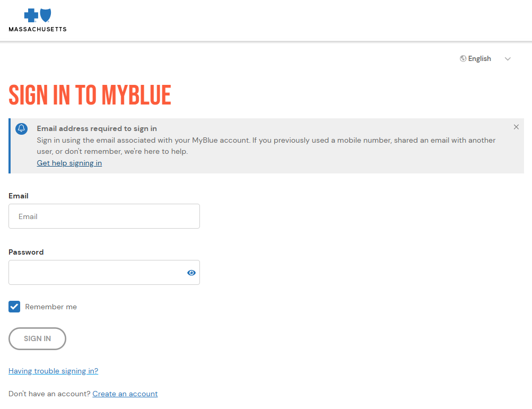Click Create an account link

pyautogui.click(x=125, y=394)
